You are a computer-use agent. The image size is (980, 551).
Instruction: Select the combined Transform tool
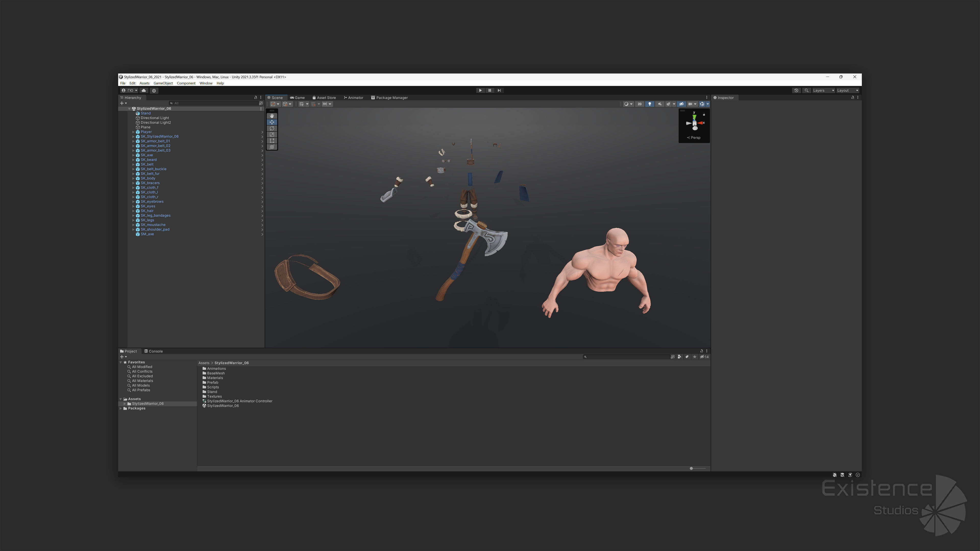(x=272, y=147)
